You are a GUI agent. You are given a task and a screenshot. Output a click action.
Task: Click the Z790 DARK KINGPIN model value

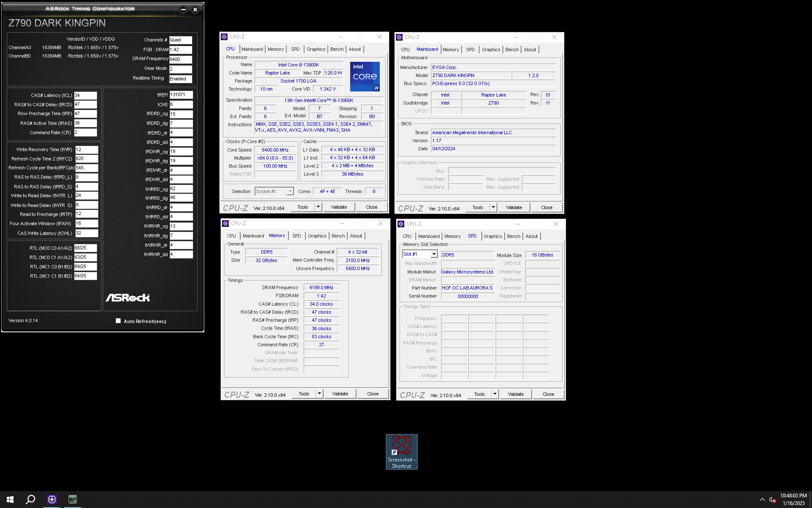[471, 75]
